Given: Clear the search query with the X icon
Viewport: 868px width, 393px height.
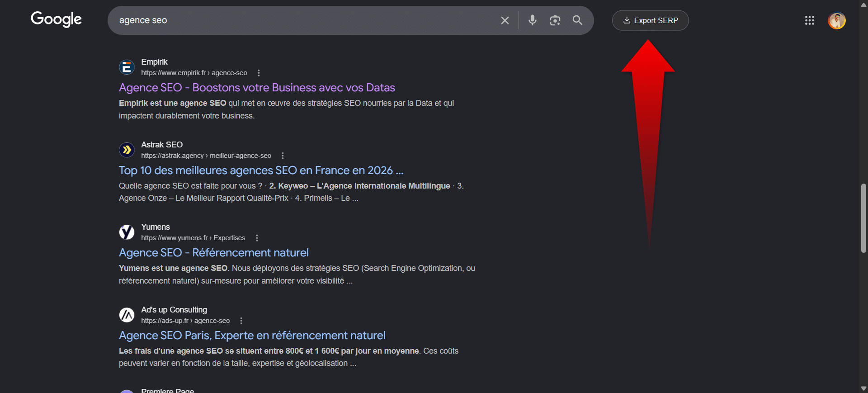Looking at the screenshot, I should 505,20.
